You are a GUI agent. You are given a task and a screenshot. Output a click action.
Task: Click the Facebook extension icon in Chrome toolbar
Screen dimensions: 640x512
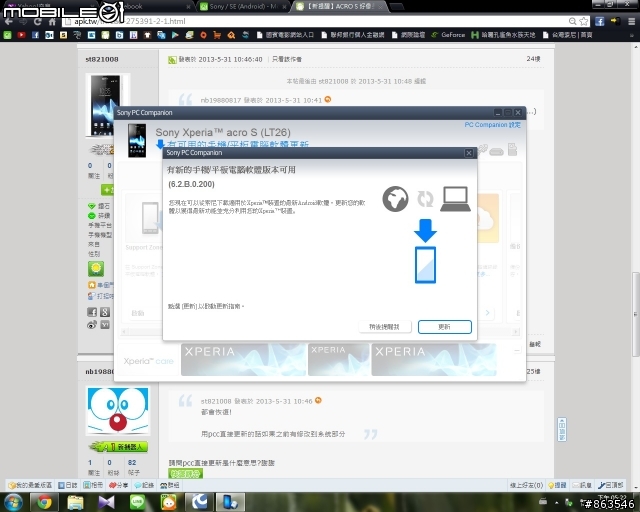[599, 21]
